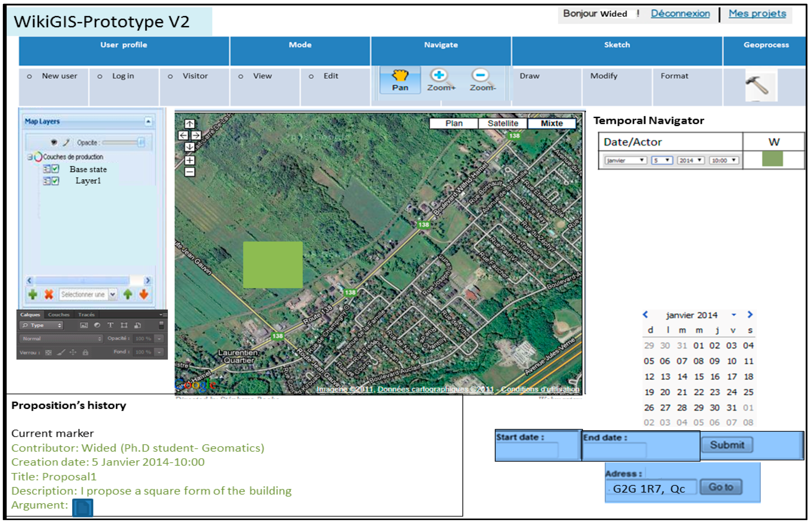The width and height of the screenshot is (812, 524).
Task: Uncheck the Layer1 checkbox
Action: [55, 181]
